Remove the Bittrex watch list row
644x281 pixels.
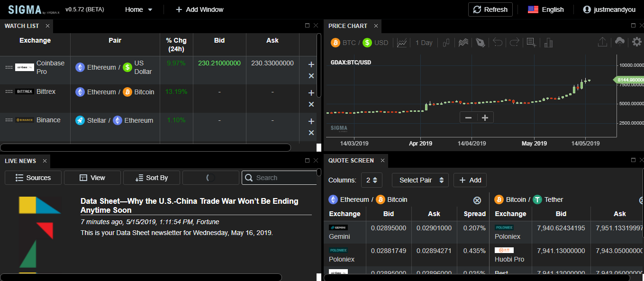point(311,104)
